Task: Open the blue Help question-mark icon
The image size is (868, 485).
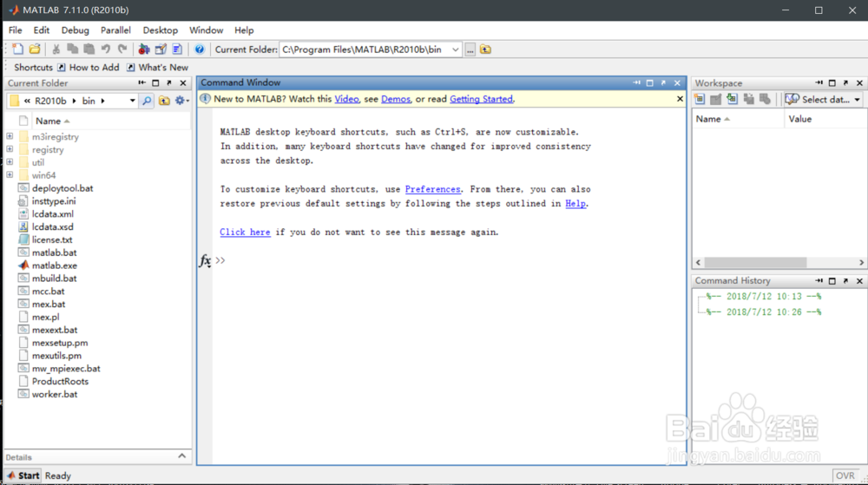Action: pyautogui.click(x=200, y=49)
